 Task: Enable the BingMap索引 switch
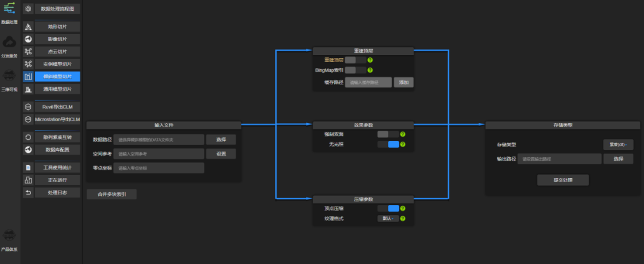355,70
